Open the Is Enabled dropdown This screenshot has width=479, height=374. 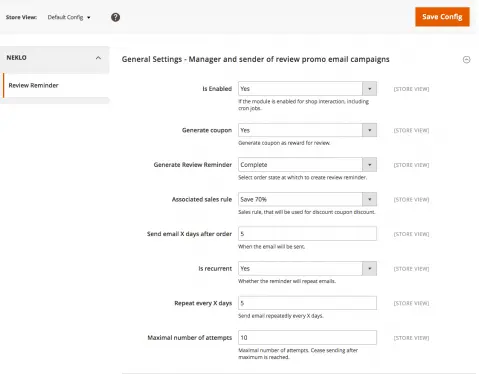307,89
